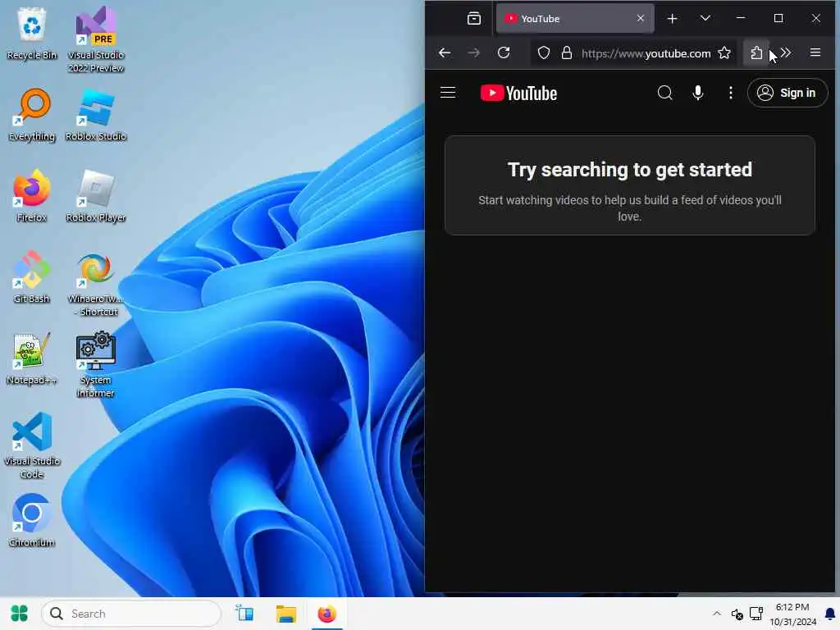Viewport: 840px width, 630px height.
Task: Open Firefox application hamburger menu
Action: pyautogui.click(x=815, y=52)
